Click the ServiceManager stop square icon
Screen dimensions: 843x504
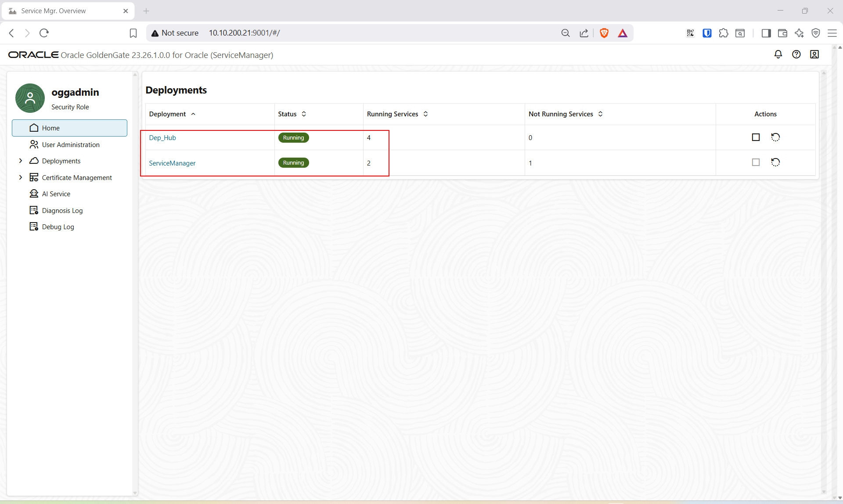coord(756,162)
